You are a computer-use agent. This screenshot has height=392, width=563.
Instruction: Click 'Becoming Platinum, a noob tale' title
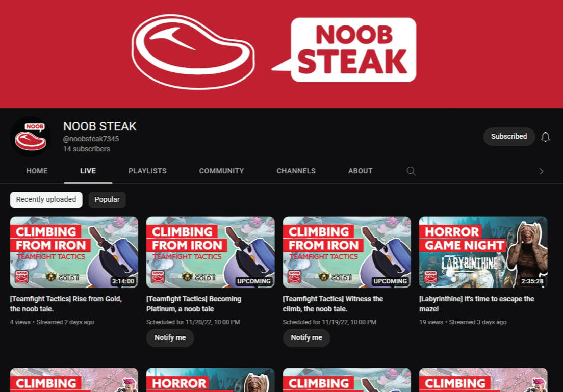pyautogui.click(x=194, y=304)
